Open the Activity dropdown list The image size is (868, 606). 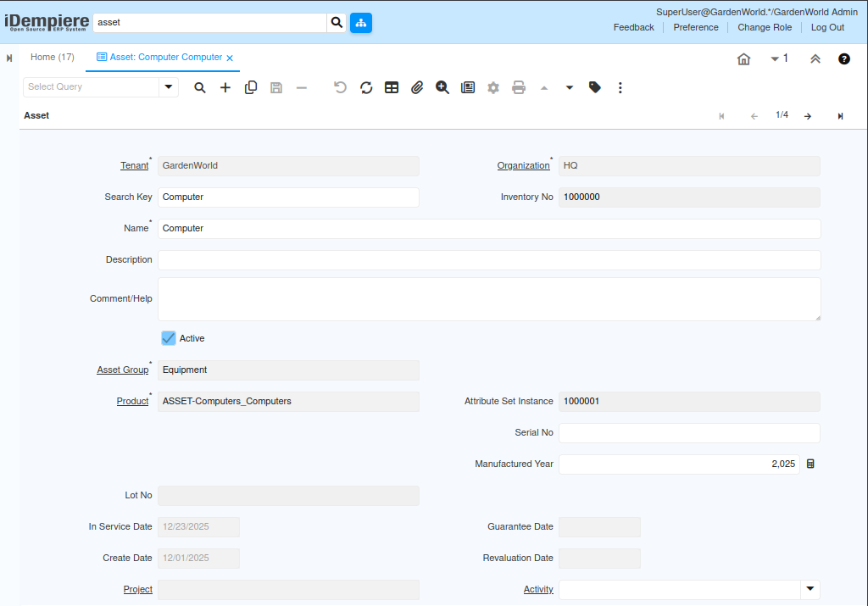[810, 589]
